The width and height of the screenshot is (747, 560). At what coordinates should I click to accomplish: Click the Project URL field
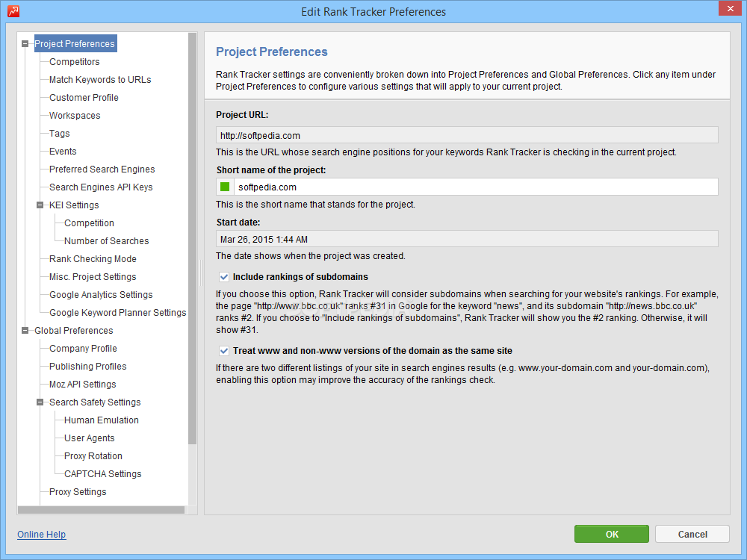(x=467, y=135)
